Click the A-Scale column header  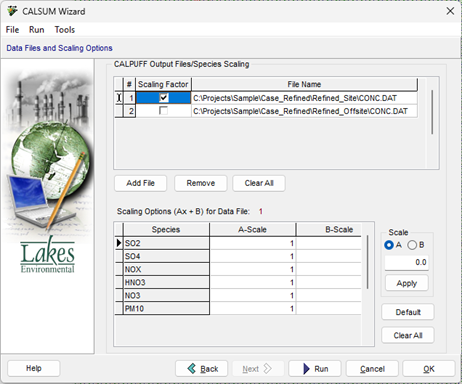point(252,230)
